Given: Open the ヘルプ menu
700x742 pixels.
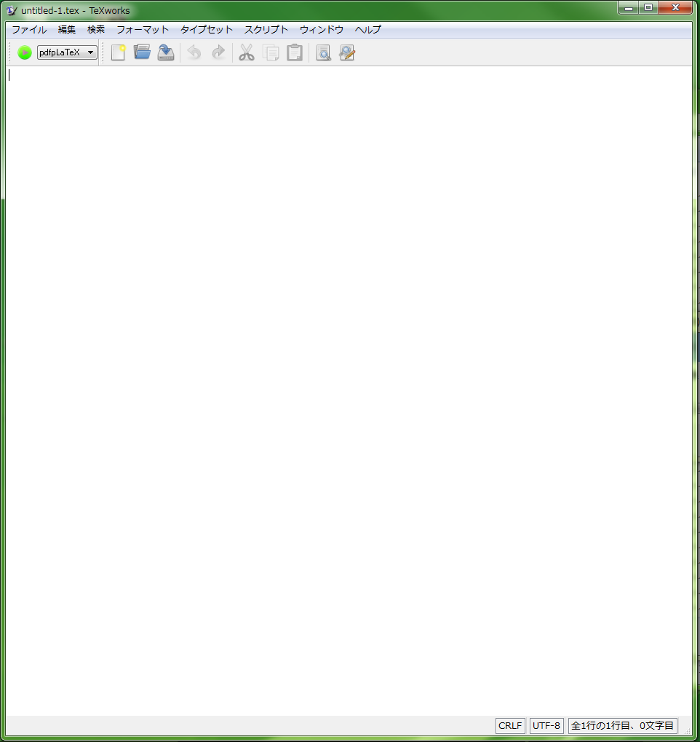Looking at the screenshot, I should pos(368,30).
